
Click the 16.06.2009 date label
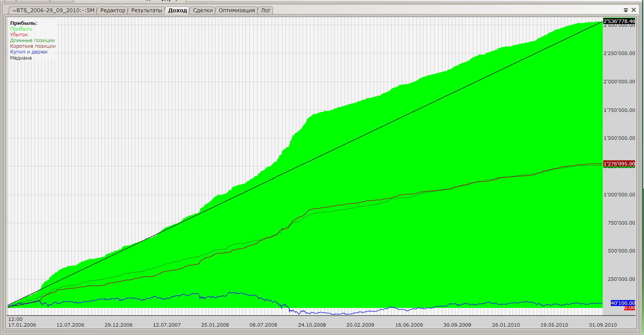[409, 325]
